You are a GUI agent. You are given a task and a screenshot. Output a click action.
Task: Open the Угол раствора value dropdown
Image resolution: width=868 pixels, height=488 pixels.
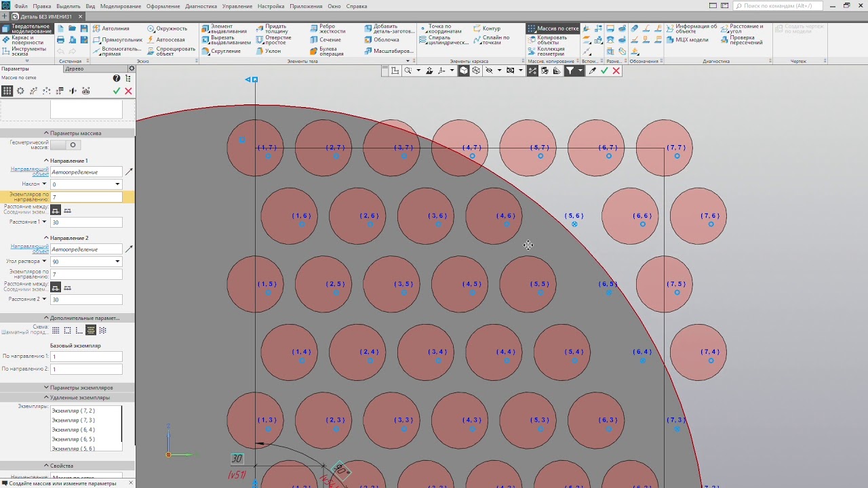[117, 262]
